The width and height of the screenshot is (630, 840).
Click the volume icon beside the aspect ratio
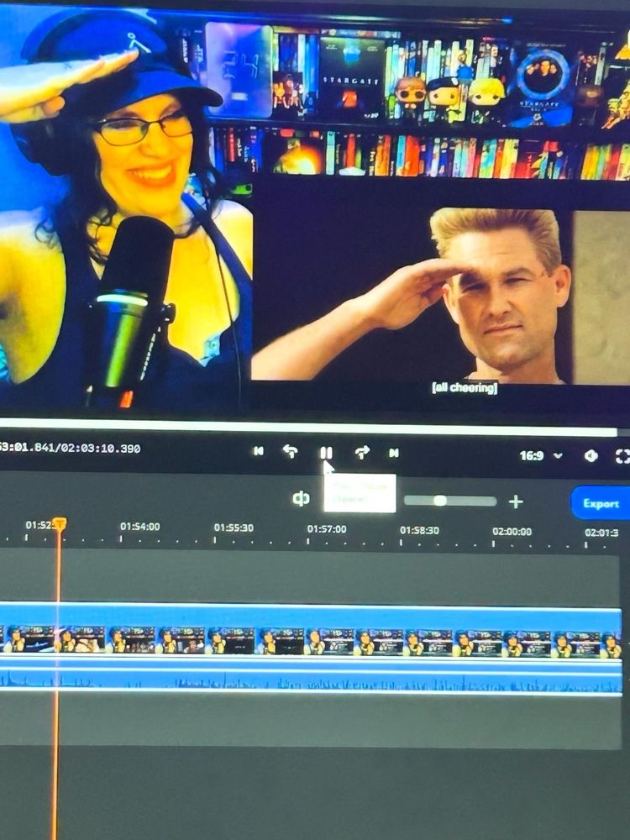(x=591, y=456)
